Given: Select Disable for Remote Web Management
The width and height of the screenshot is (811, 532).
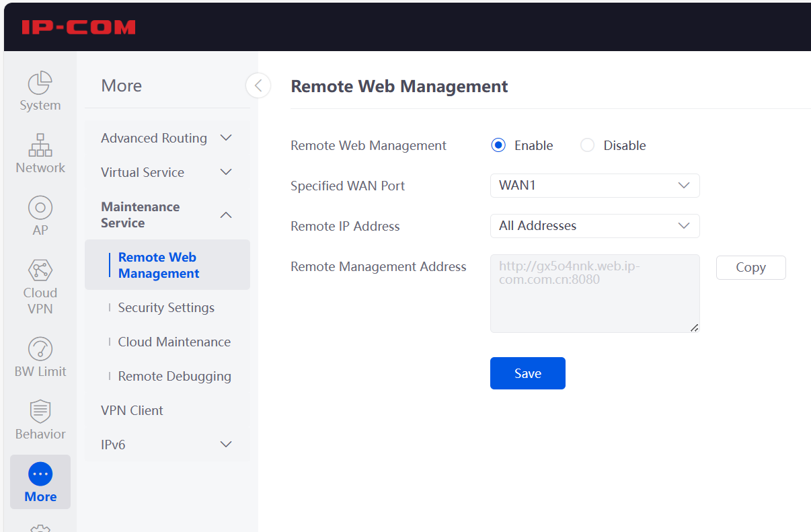Looking at the screenshot, I should (587, 145).
